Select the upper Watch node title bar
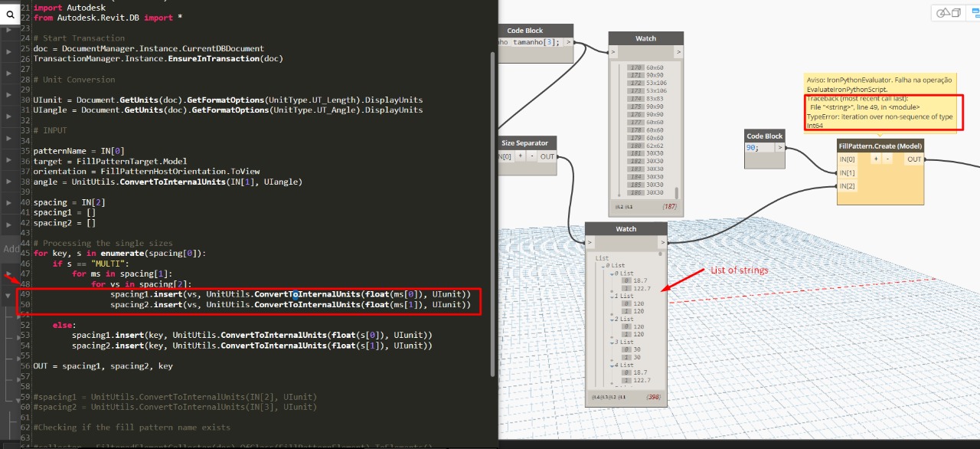 tap(645, 38)
